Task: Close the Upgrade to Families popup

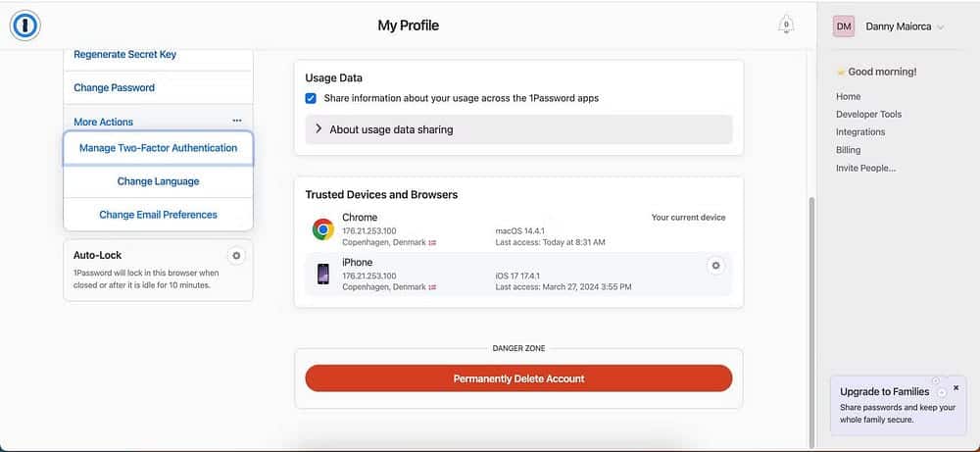Action: coord(955,387)
